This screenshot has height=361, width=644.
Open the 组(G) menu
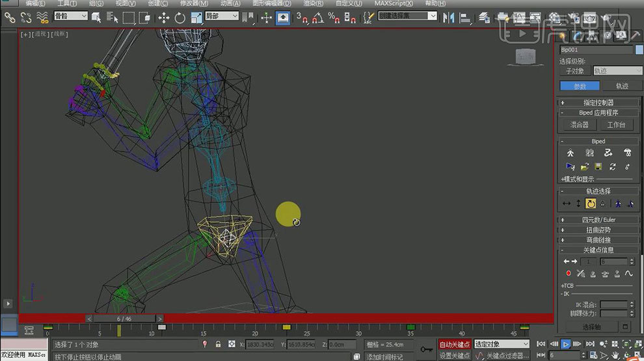[x=96, y=3]
